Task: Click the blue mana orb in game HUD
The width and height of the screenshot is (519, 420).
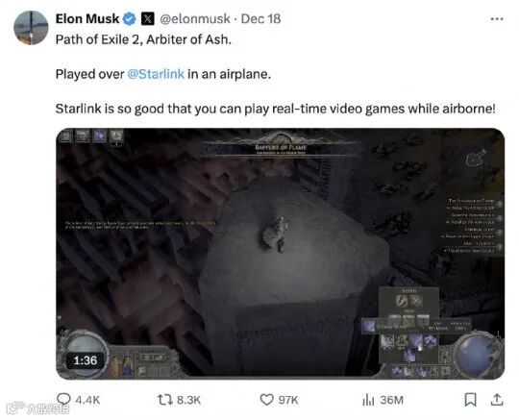Action: (477, 352)
